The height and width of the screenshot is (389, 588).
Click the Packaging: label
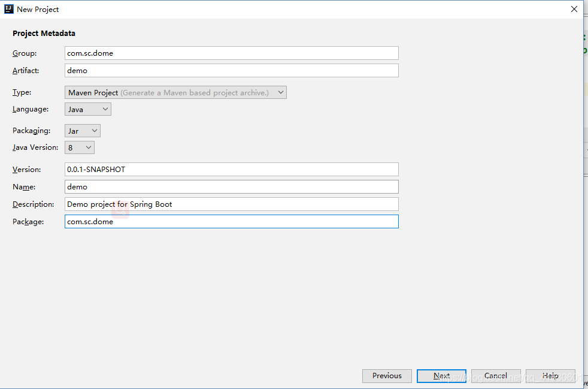[x=32, y=131]
